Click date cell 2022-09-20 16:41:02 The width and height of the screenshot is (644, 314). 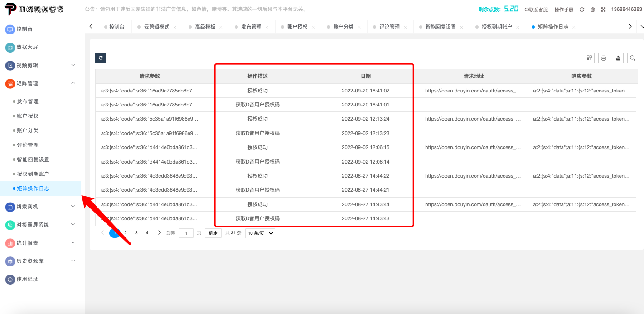tap(365, 91)
